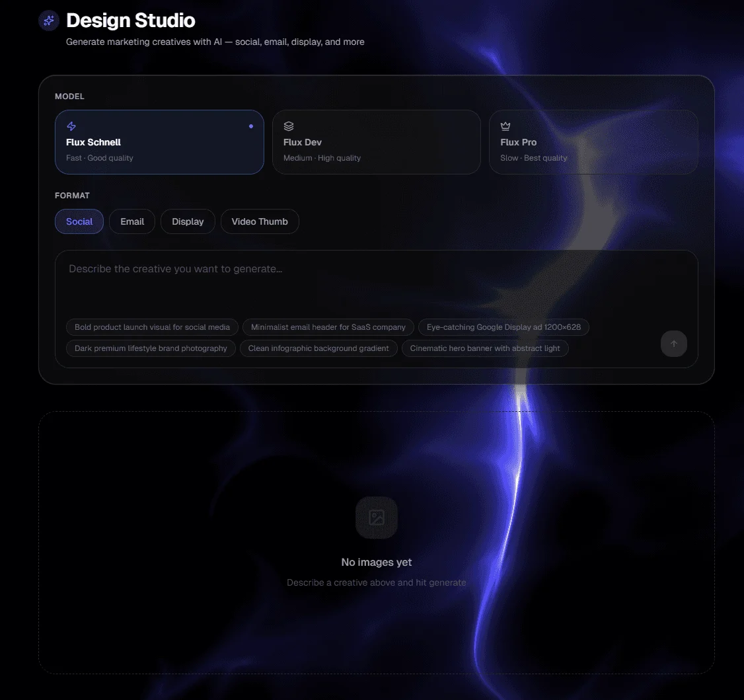Click the empty image placeholder icon
744x700 pixels.
click(x=377, y=518)
